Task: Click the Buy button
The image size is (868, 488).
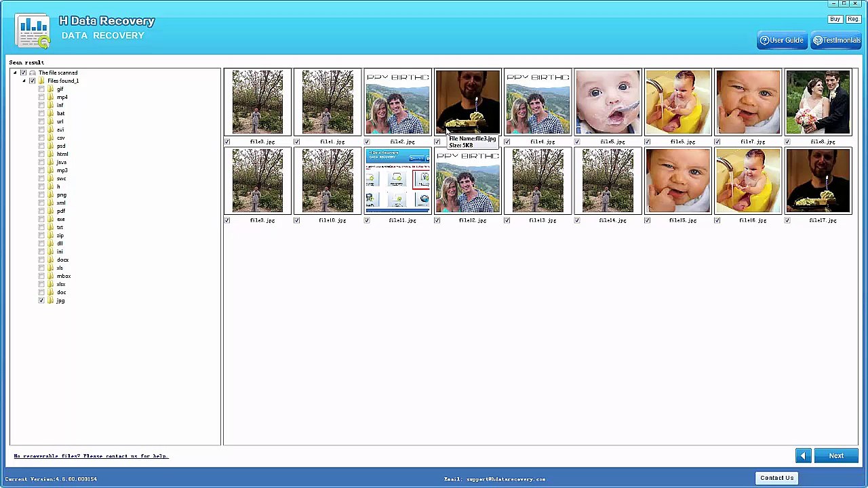Action: tap(835, 19)
